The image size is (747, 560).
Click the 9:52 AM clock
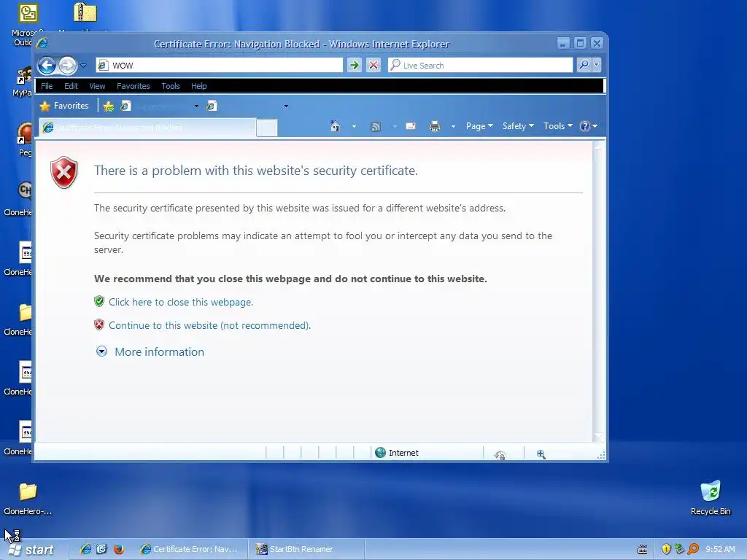pyautogui.click(x=720, y=549)
